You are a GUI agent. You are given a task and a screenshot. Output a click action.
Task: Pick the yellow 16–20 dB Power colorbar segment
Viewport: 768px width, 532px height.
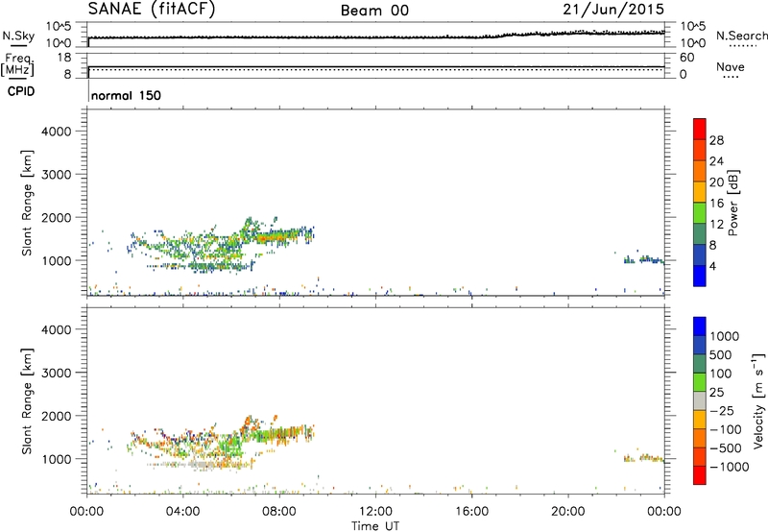(700, 192)
